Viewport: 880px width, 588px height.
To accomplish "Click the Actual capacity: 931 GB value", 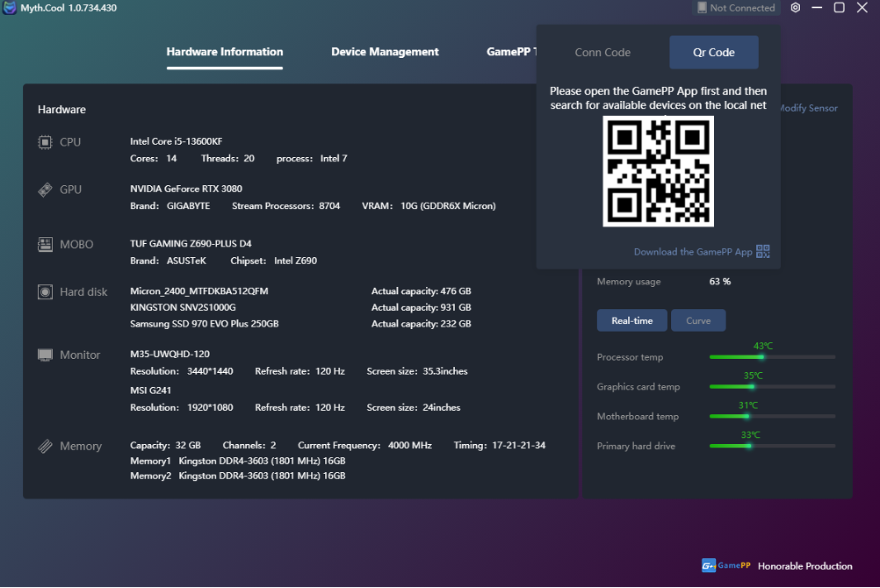I will (421, 307).
